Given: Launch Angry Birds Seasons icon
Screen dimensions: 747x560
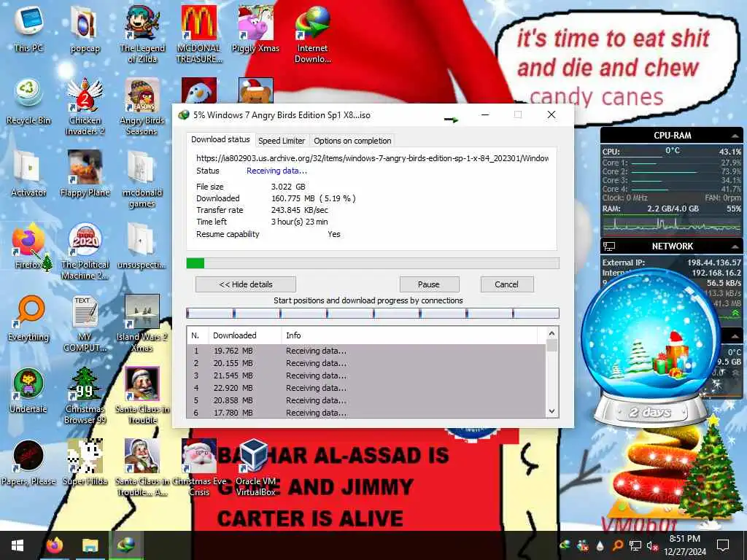Looking at the screenshot, I should 142,106.
